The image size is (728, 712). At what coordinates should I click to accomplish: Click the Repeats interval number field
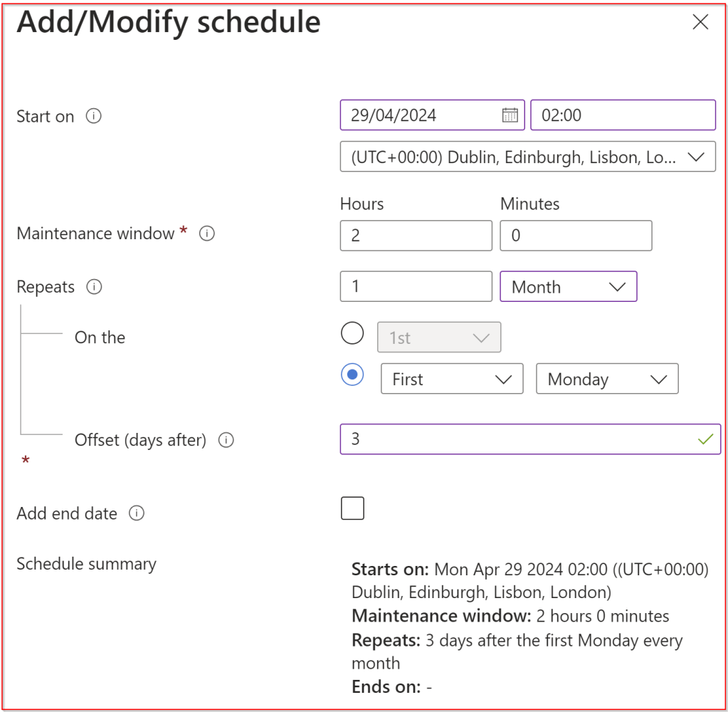coord(416,287)
